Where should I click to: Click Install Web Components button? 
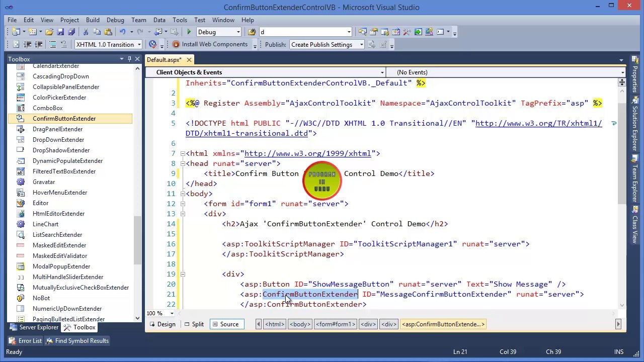click(210, 44)
